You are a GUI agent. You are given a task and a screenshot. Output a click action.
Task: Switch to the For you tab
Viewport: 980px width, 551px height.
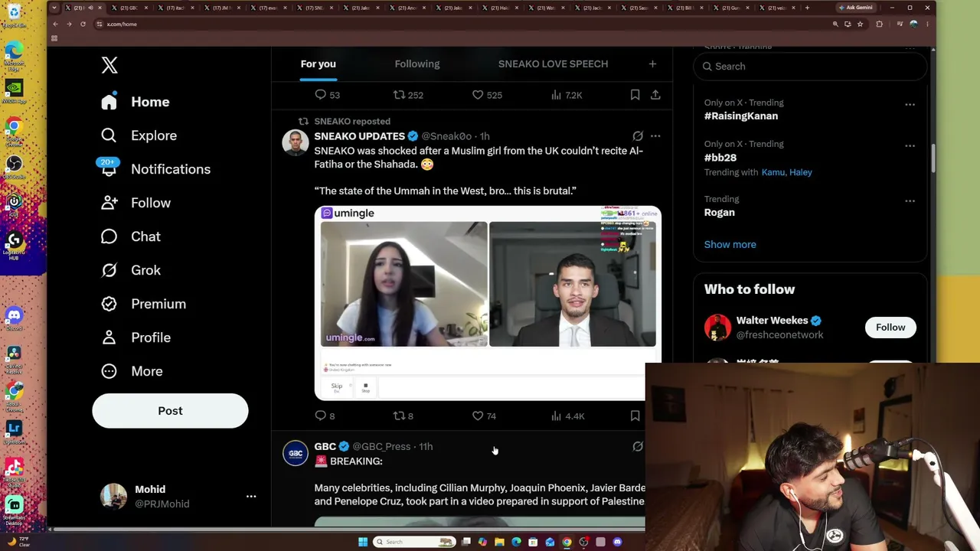point(318,64)
